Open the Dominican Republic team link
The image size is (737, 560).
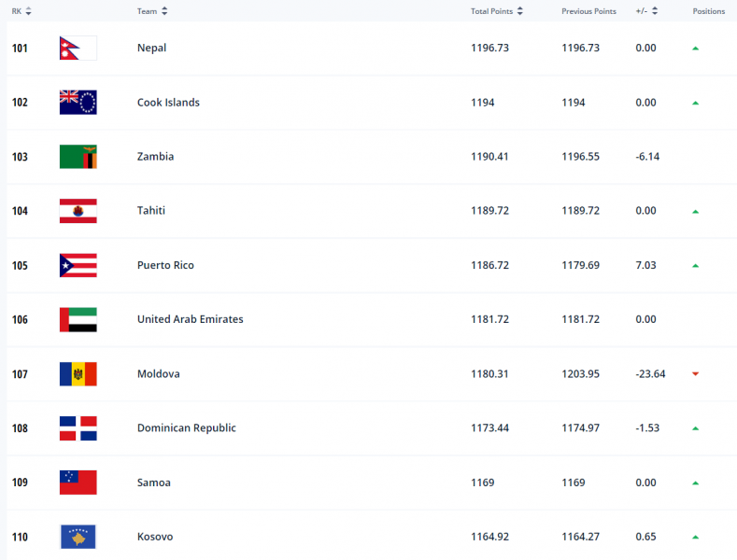coord(186,428)
